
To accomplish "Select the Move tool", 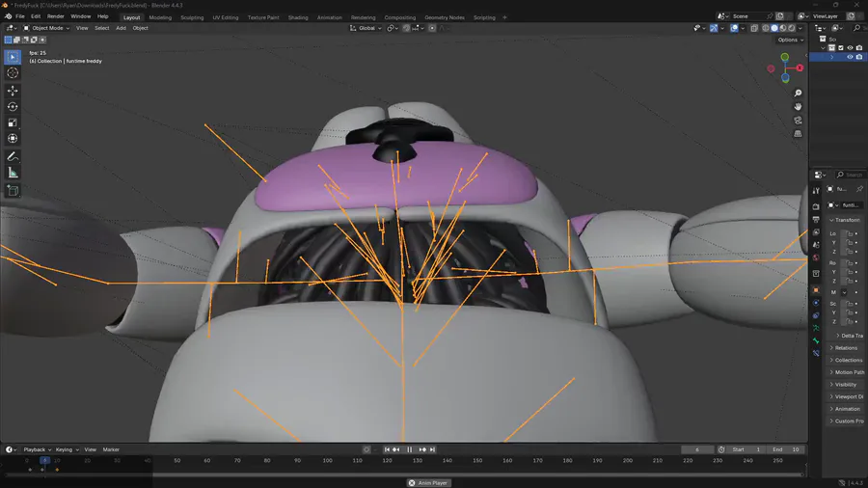I will click(13, 91).
